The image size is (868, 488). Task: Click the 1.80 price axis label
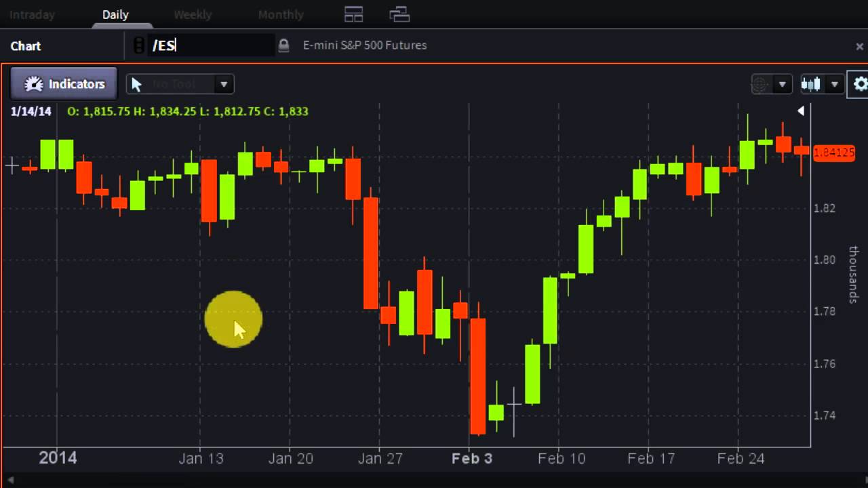point(825,260)
